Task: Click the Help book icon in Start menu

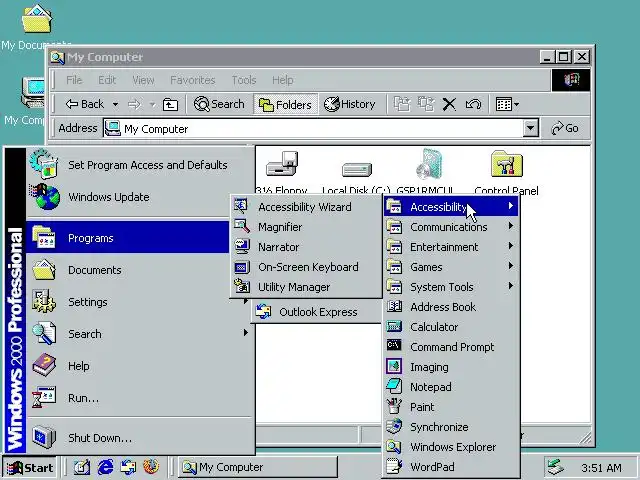Action: (x=44, y=365)
